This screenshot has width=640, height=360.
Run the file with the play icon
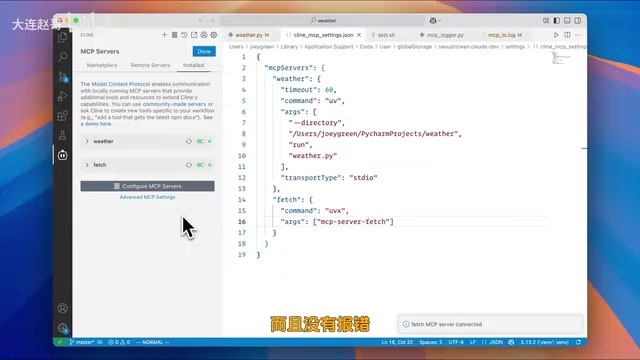[x=556, y=35]
